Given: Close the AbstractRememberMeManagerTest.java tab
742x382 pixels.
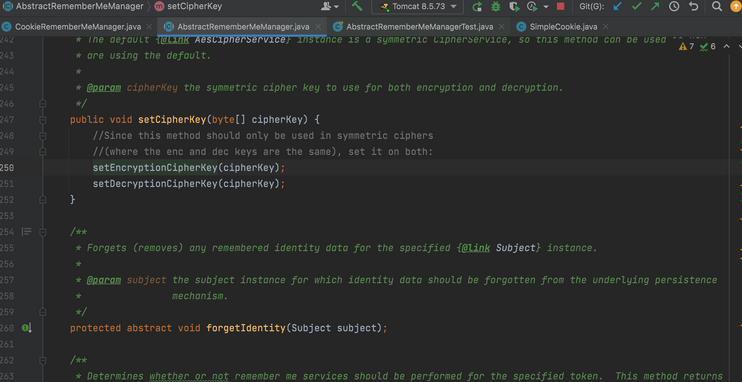Looking at the screenshot, I should tap(502, 27).
